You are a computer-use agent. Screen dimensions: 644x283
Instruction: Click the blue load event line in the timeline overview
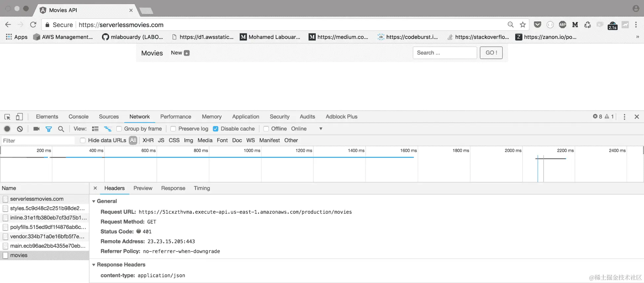click(x=538, y=168)
